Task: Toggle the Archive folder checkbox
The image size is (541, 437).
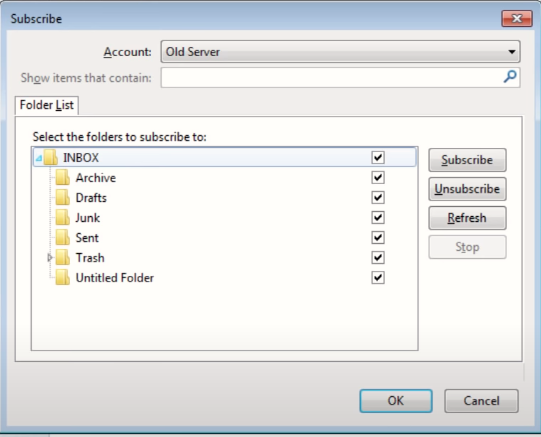Action: (x=378, y=178)
